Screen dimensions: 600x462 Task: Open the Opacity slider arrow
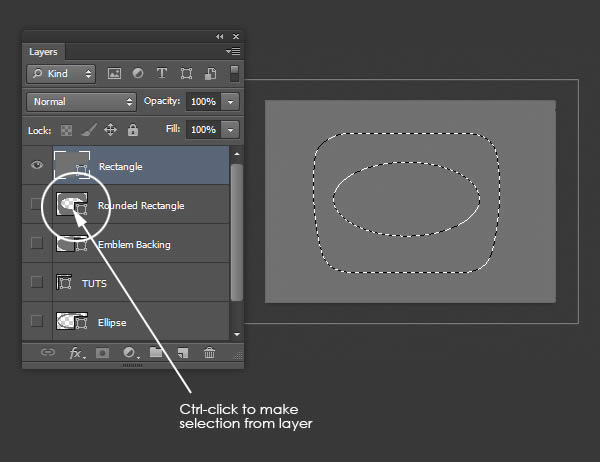(x=230, y=102)
